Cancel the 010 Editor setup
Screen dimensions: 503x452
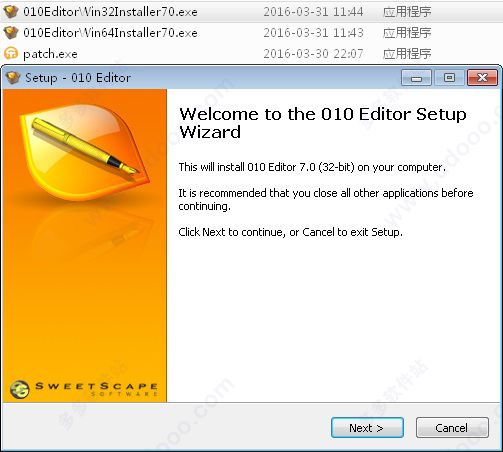452,428
